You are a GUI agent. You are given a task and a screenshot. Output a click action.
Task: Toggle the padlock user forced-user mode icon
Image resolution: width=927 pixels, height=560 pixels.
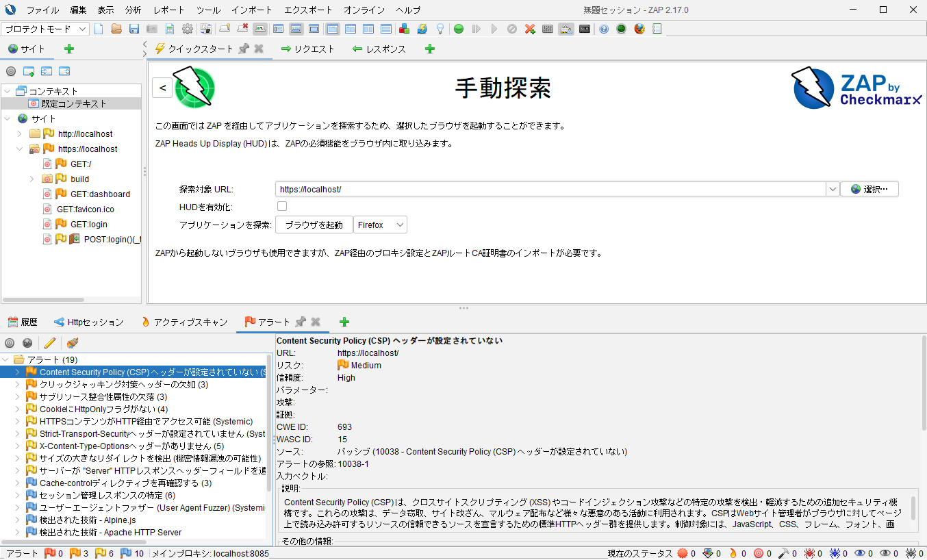pos(566,29)
